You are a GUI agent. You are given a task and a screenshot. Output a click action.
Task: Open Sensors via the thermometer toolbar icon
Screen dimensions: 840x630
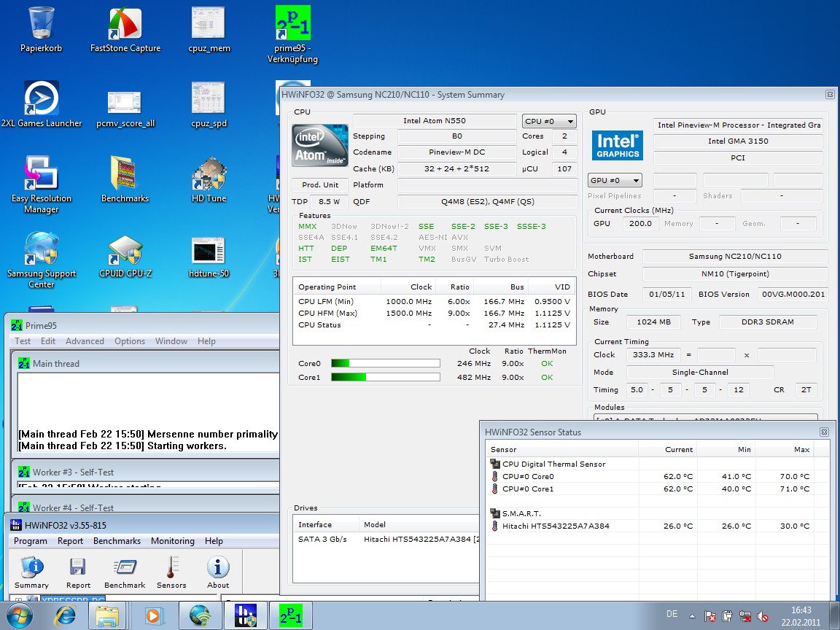[171, 572]
